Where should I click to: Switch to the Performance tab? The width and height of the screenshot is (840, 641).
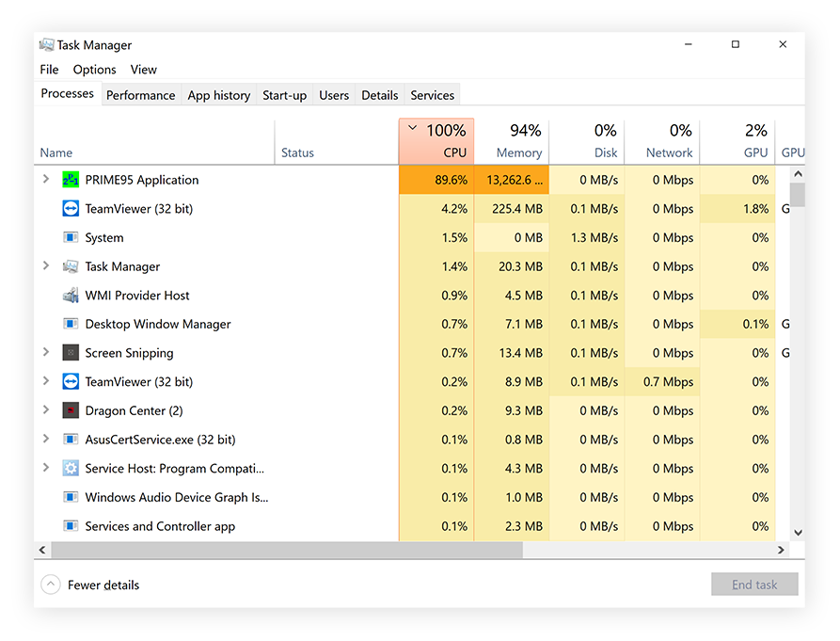click(141, 95)
